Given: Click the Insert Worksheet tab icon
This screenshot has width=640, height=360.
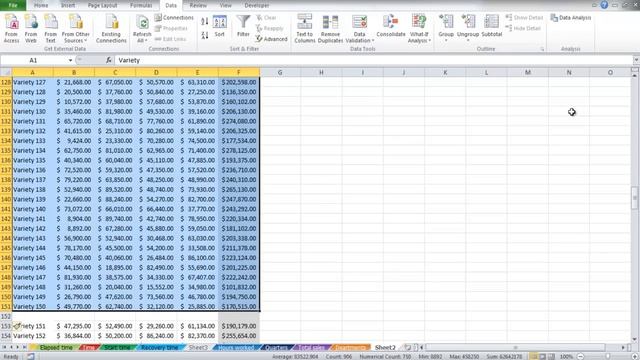Looking at the screenshot, I should (x=407, y=347).
